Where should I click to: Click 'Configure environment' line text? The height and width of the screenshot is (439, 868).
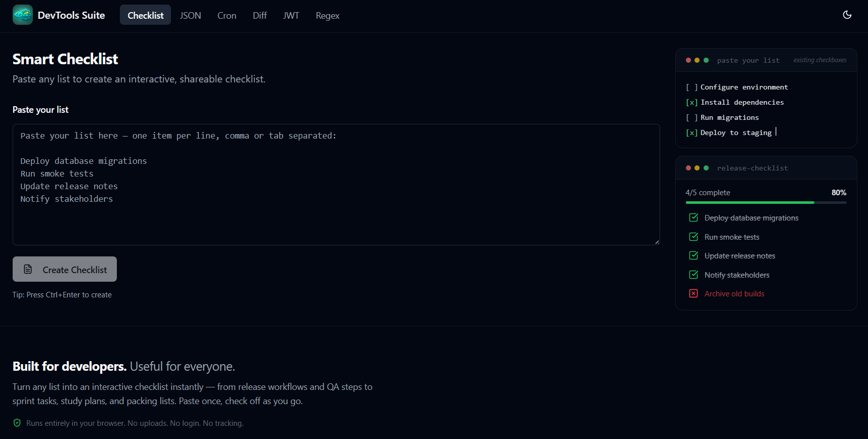(744, 87)
